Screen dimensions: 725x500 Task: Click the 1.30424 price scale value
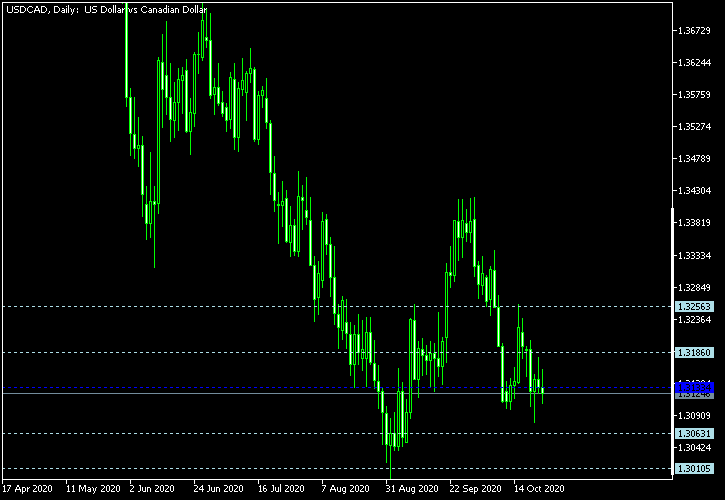[x=694, y=447]
